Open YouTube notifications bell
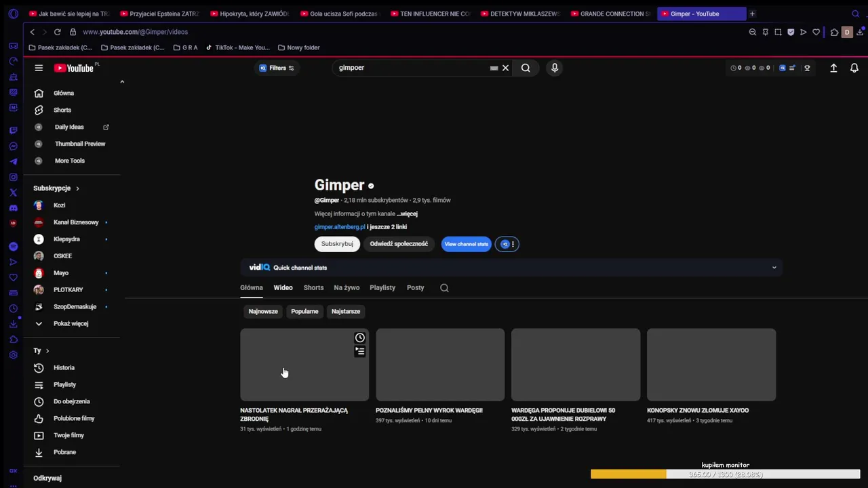 pos(854,68)
